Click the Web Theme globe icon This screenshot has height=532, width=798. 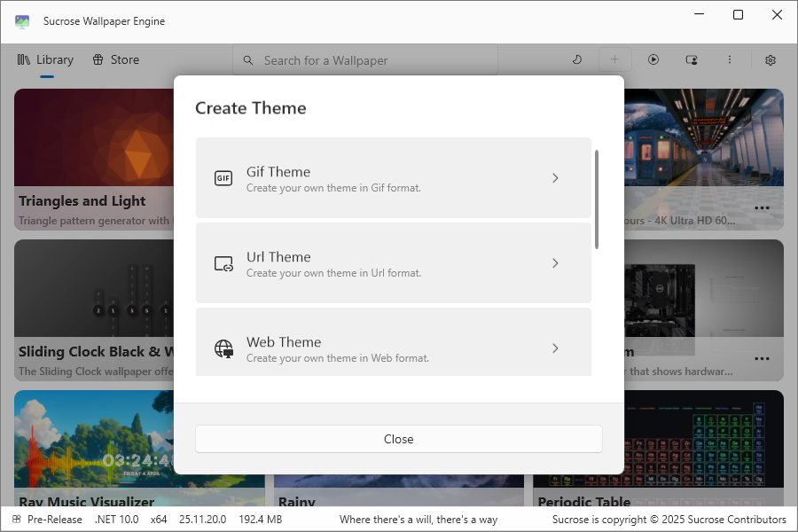pyautogui.click(x=223, y=348)
